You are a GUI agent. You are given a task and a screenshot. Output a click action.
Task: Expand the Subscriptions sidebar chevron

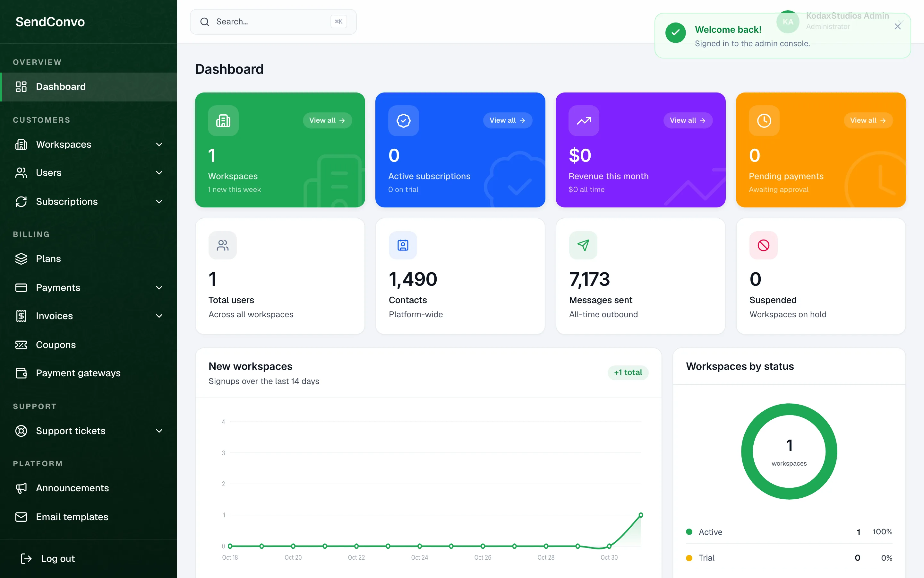pos(159,201)
